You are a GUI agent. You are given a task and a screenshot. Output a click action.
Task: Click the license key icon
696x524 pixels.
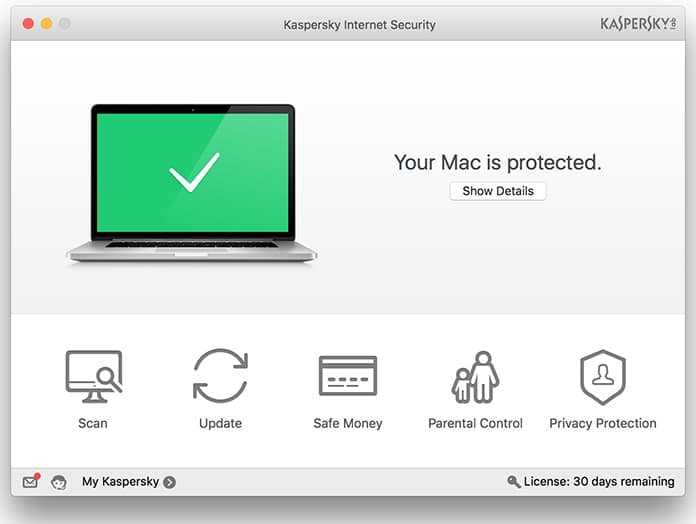(514, 481)
